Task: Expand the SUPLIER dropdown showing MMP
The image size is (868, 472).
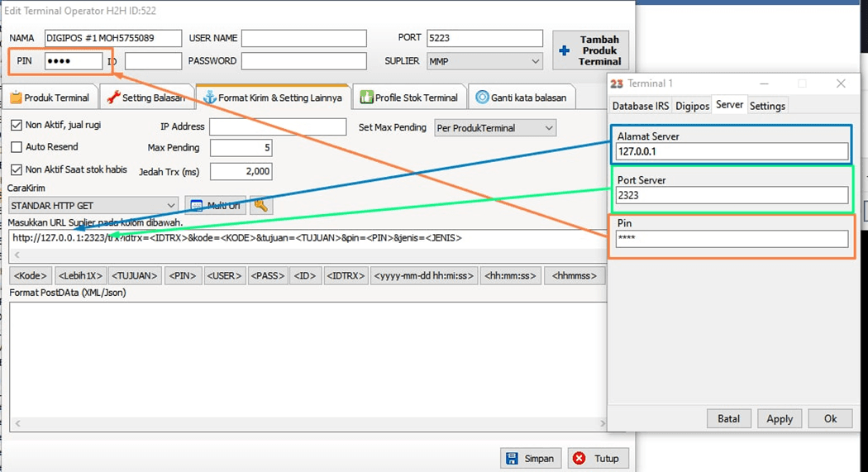Action: 535,61
